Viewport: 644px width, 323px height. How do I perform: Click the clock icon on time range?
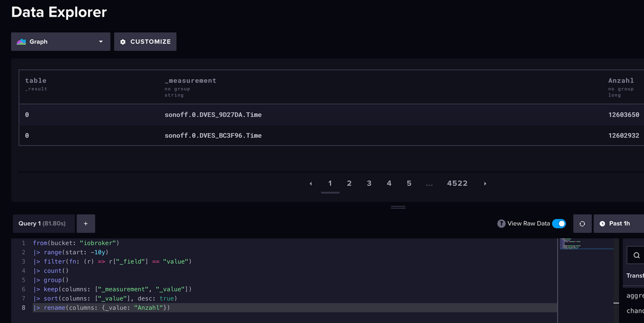pyautogui.click(x=602, y=223)
